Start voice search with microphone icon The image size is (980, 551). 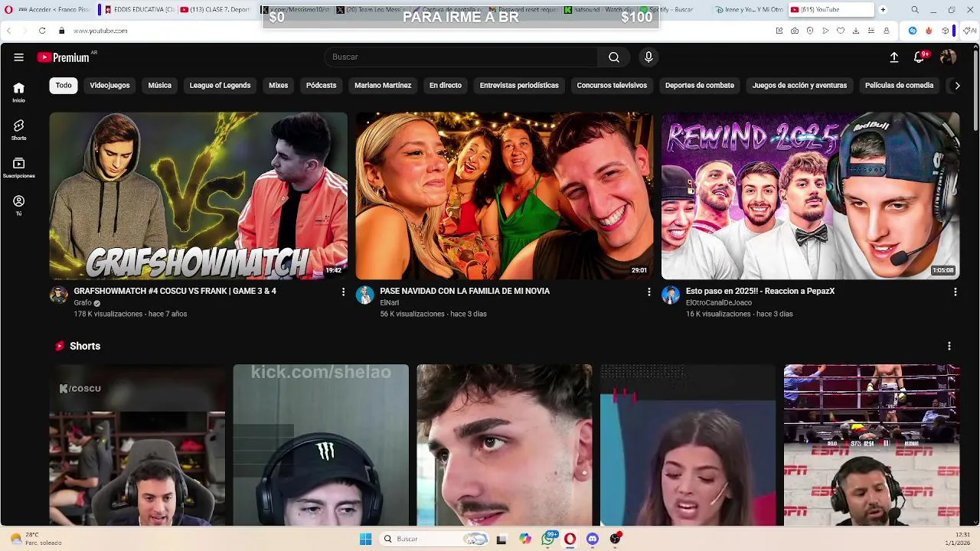pos(648,57)
